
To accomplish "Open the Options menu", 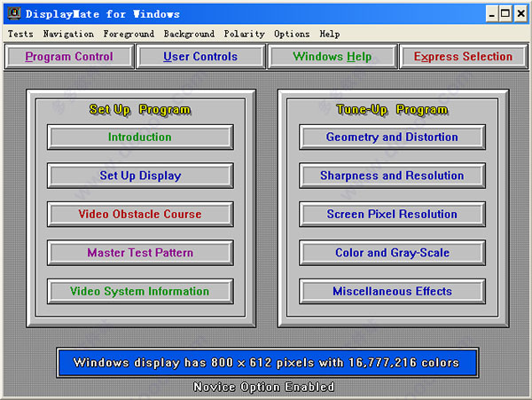I will click(292, 34).
